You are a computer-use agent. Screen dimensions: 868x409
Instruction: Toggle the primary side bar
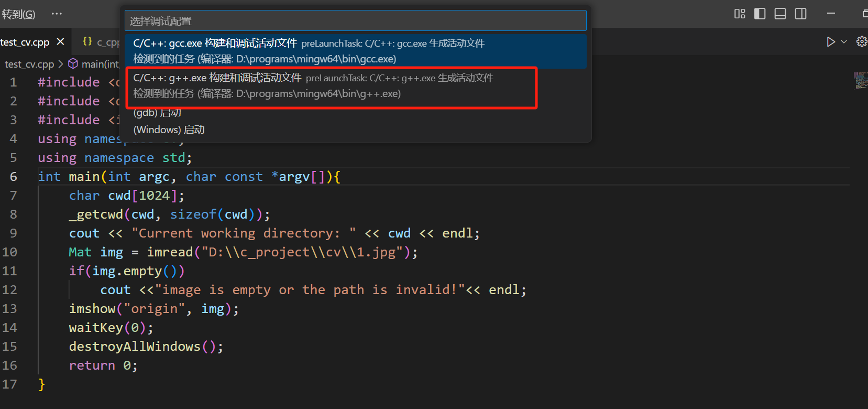click(x=760, y=14)
